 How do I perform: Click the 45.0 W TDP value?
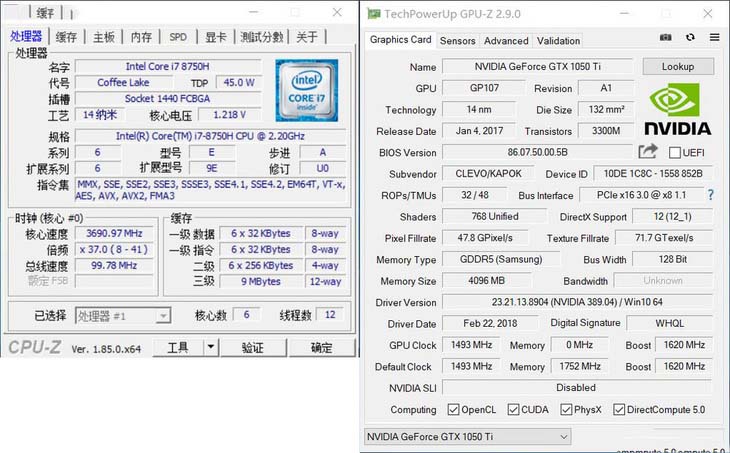point(239,82)
